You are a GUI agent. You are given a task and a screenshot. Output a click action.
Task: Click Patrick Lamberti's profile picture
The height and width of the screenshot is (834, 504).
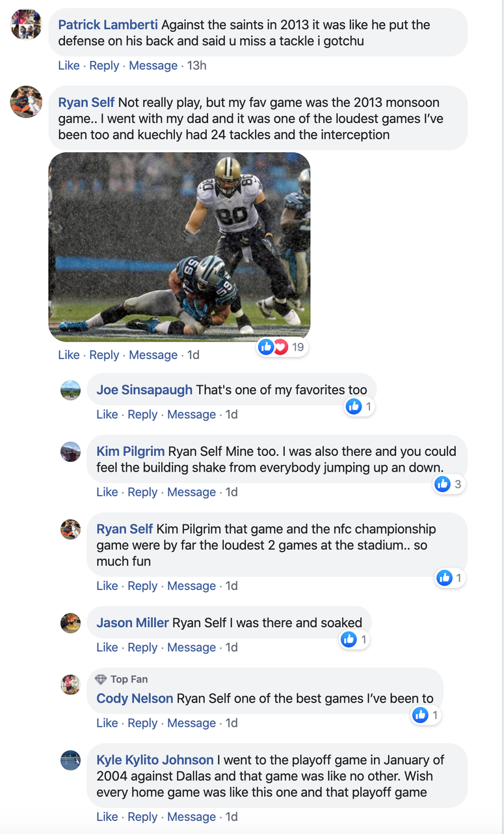[27, 24]
